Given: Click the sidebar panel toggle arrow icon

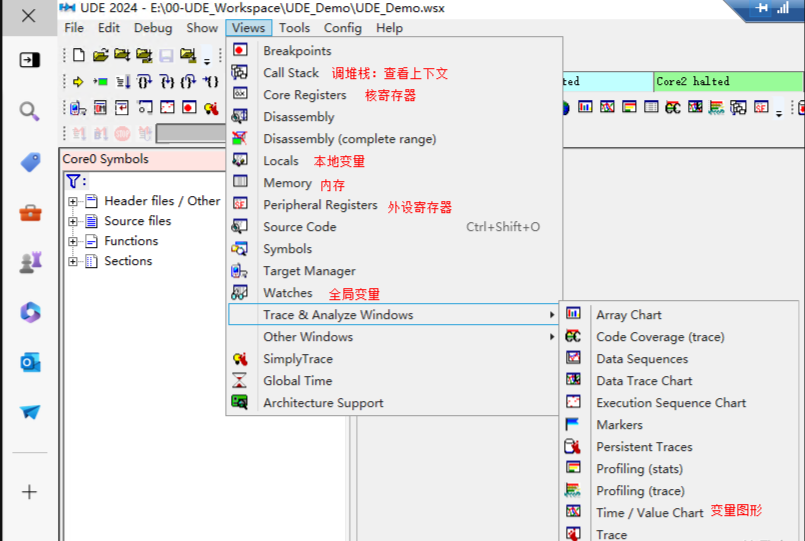Looking at the screenshot, I should pyautogui.click(x=29, y=60).
